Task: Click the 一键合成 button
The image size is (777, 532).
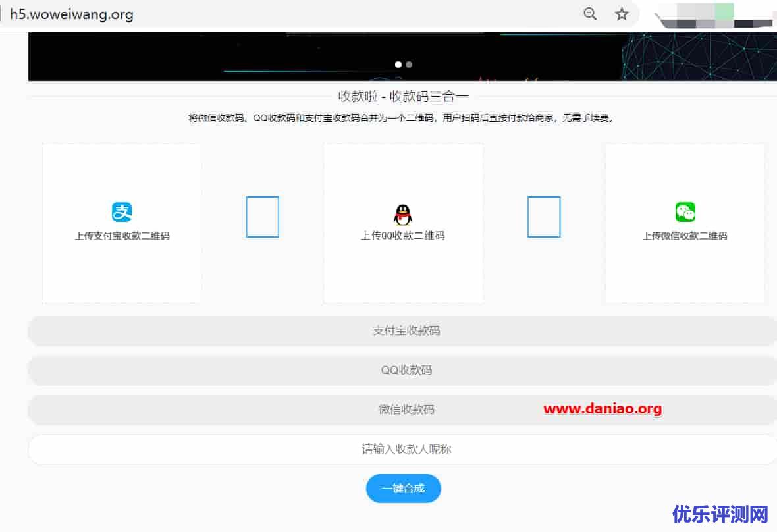Action: click(404, 489)
